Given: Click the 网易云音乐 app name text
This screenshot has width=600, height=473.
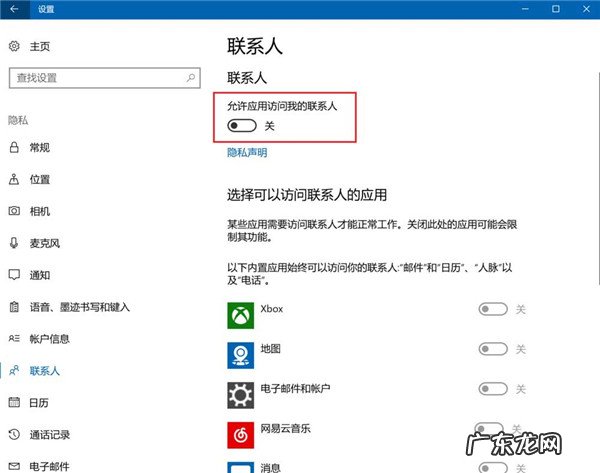Looking at the screenshot, I should point(285,428).
